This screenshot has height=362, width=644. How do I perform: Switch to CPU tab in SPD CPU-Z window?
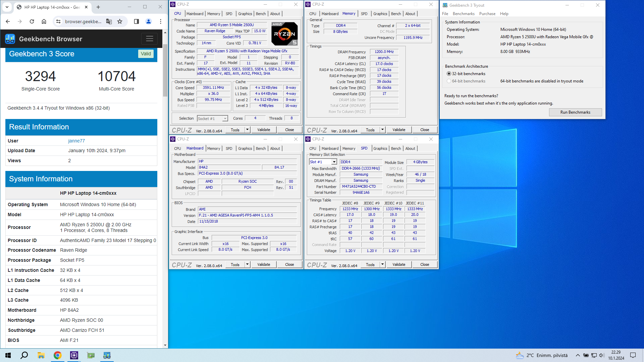pos(313,148)
